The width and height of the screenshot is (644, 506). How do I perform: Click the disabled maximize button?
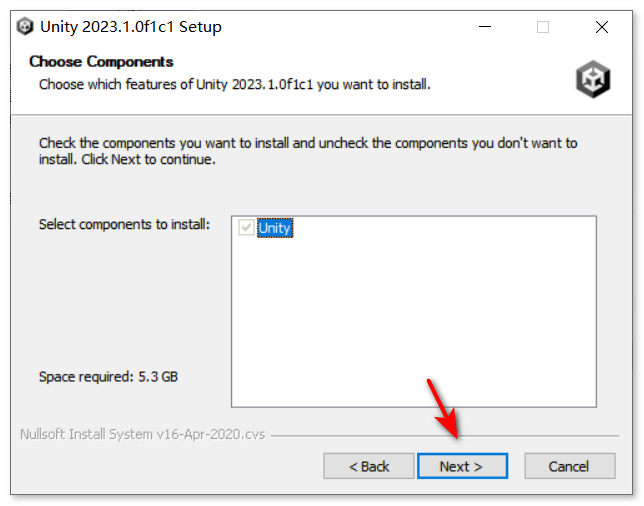(543, 27)
